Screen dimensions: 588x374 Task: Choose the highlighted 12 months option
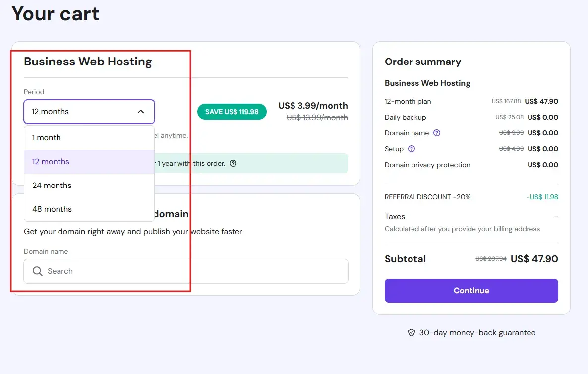(x=52, y=161)
